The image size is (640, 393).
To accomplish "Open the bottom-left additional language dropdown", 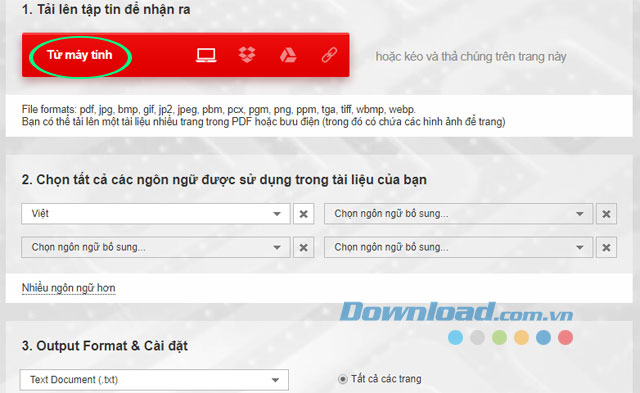I will tap(156, 247).
